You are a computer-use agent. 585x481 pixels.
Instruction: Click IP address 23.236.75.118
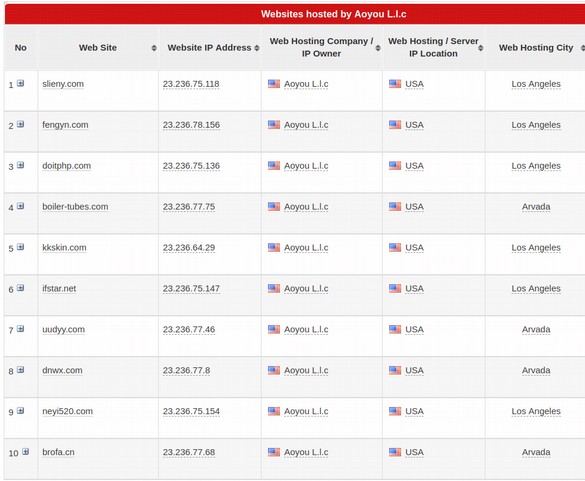click(191, 84)
